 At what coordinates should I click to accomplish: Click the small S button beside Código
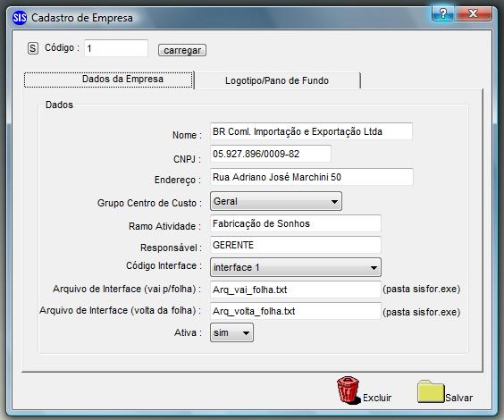pos(33,48)
